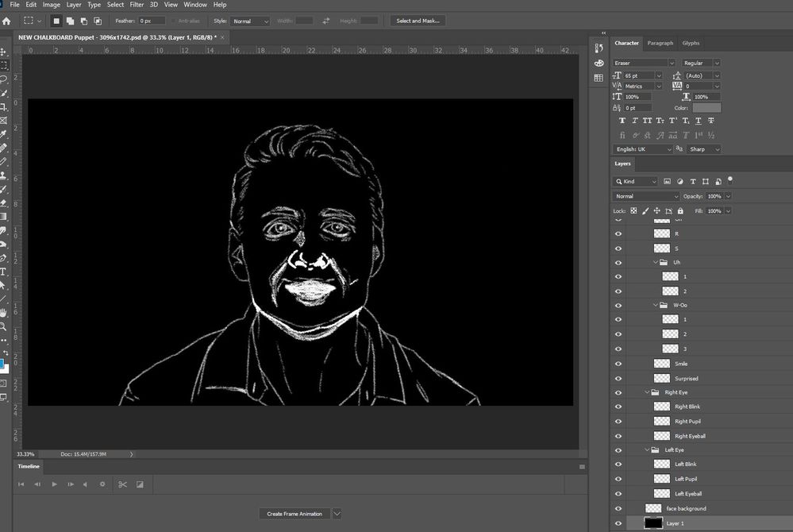Select the Move tool
The height and width of the screenshot is (532, 793).
(4, 52)
